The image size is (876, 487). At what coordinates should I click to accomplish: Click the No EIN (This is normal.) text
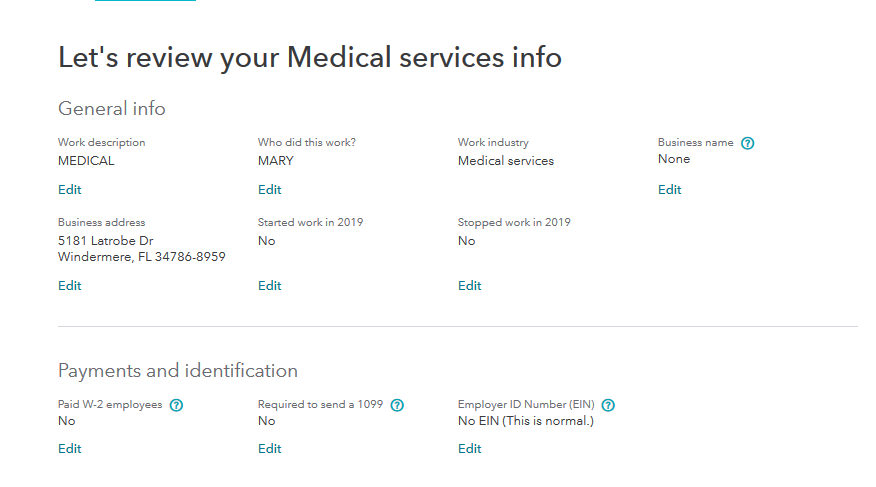click(x=526, y=421)
